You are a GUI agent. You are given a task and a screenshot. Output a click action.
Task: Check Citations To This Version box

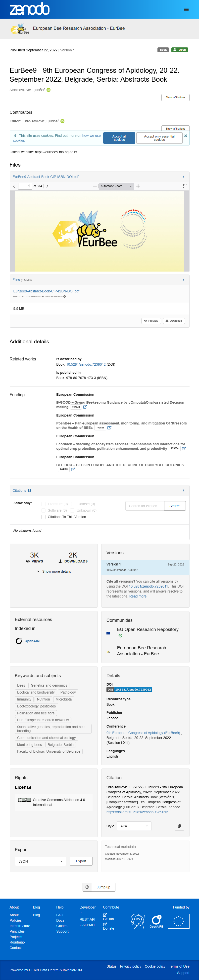point(44,517)
